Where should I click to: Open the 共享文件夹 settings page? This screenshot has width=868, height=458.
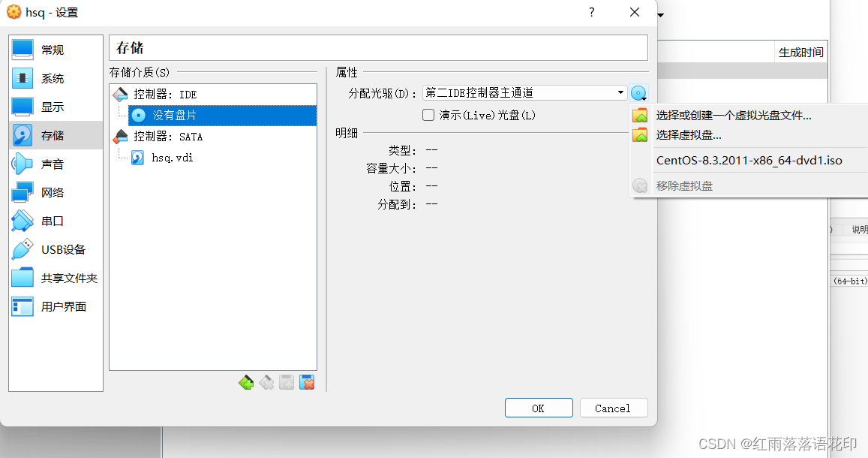tap(56, 278)
